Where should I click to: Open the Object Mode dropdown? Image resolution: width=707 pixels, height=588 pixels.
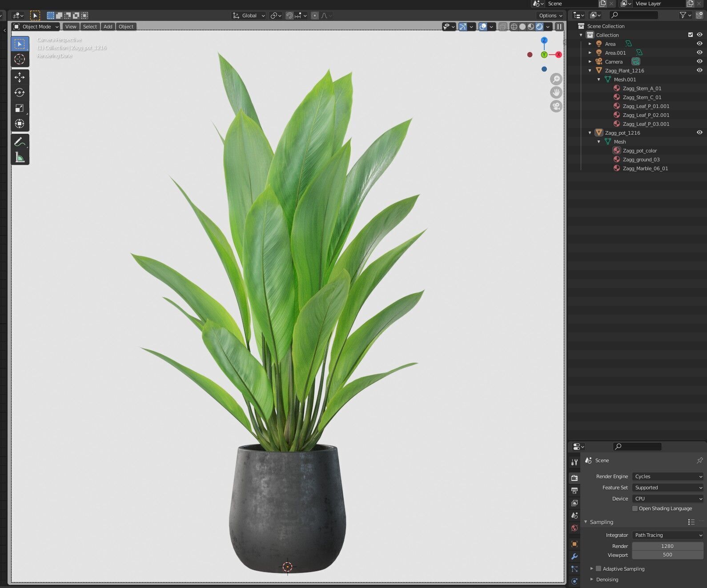point(36,27)
